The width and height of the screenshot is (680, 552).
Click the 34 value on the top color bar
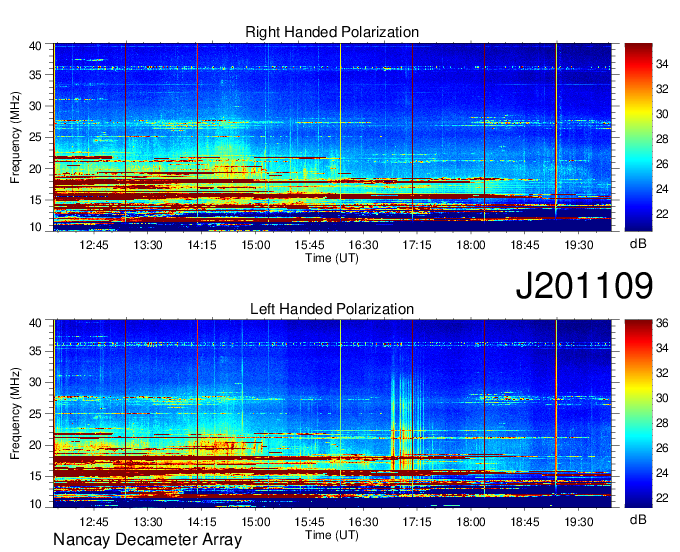pos(662,64)
